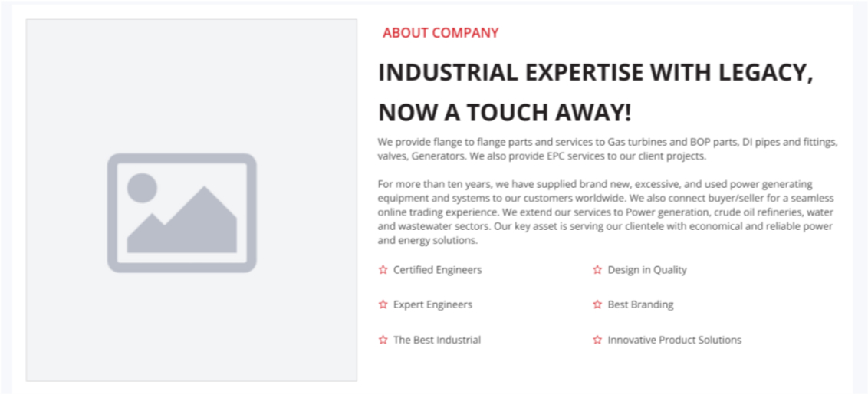This screenshot has height=395, width=868.
Task: Click the heading line "Industrial Expertise with Legacy"
Action: [x=595, y=73]
